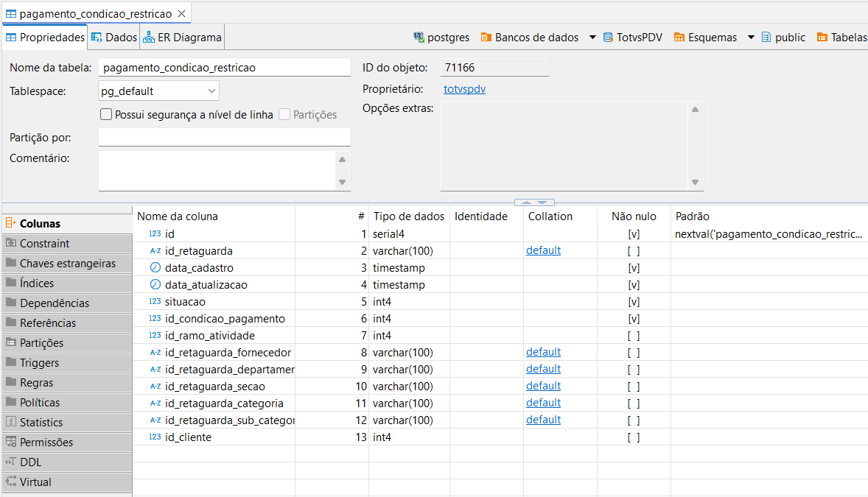Expand the Esquemas dropdown arrow
The image size is (868, 497).
751,38
